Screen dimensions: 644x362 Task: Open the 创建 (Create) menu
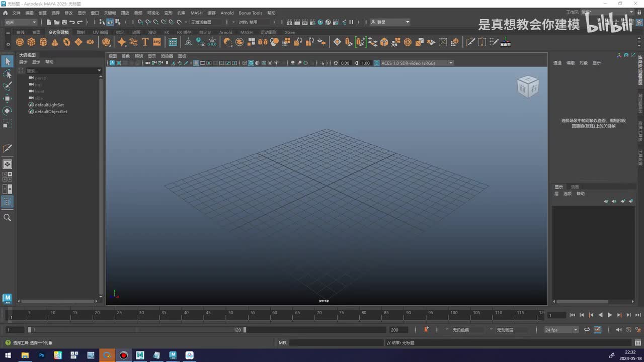(x=42, y=13)
